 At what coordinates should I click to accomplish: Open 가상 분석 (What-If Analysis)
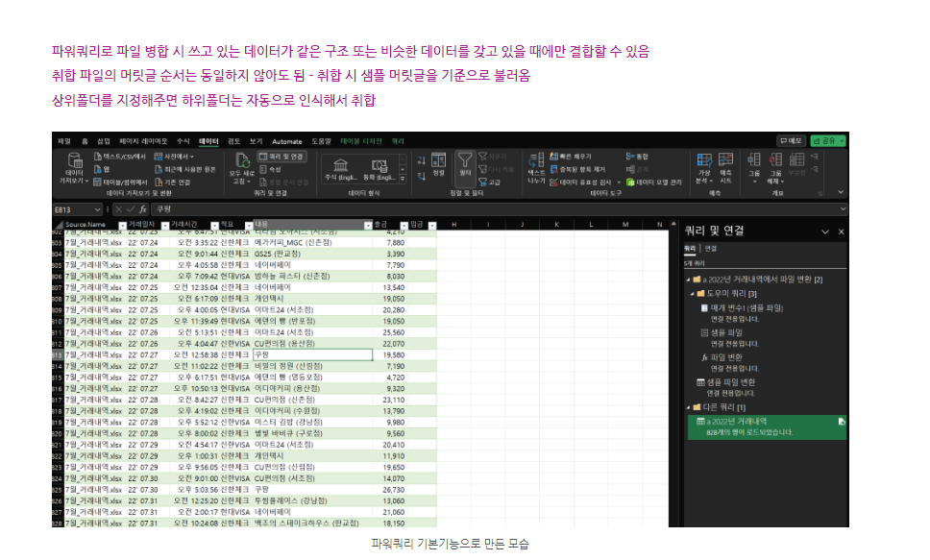click(x=704, y=168)
